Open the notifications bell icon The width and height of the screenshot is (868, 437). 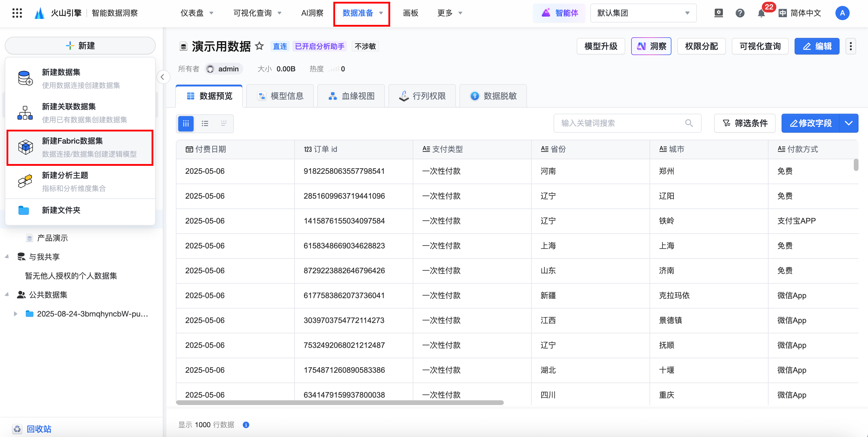[x=761, y=14]
